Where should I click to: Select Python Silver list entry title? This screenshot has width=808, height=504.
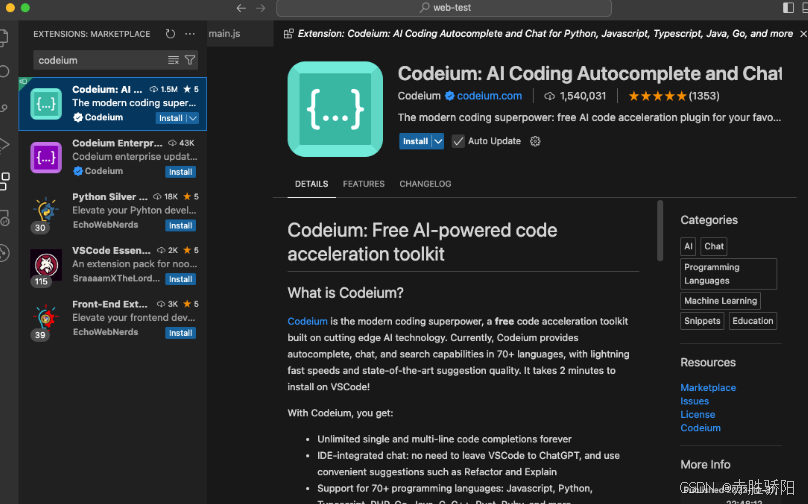(109, 197)
